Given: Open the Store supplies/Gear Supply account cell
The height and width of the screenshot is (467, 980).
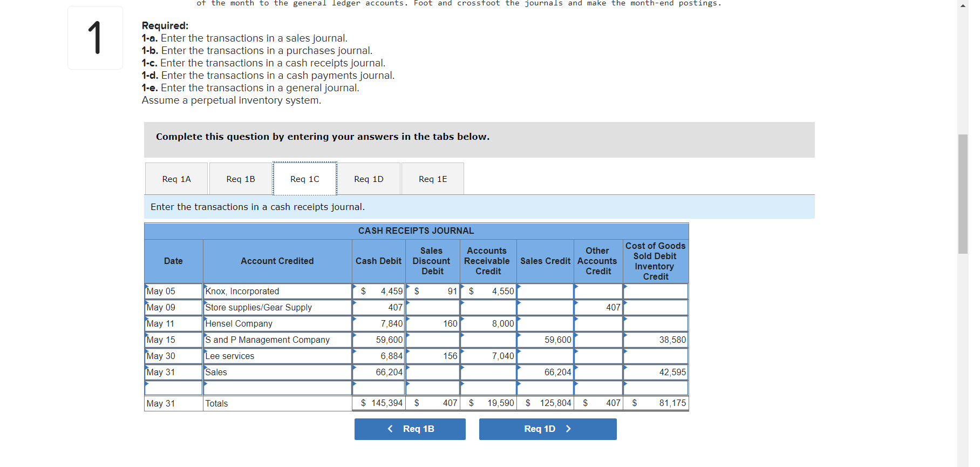Looking at the screenshot, I should pyautogui.click(x=277, y=307).
